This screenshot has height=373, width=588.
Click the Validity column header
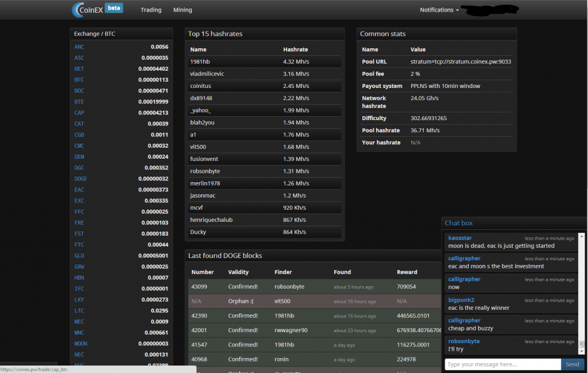point(238,272)
